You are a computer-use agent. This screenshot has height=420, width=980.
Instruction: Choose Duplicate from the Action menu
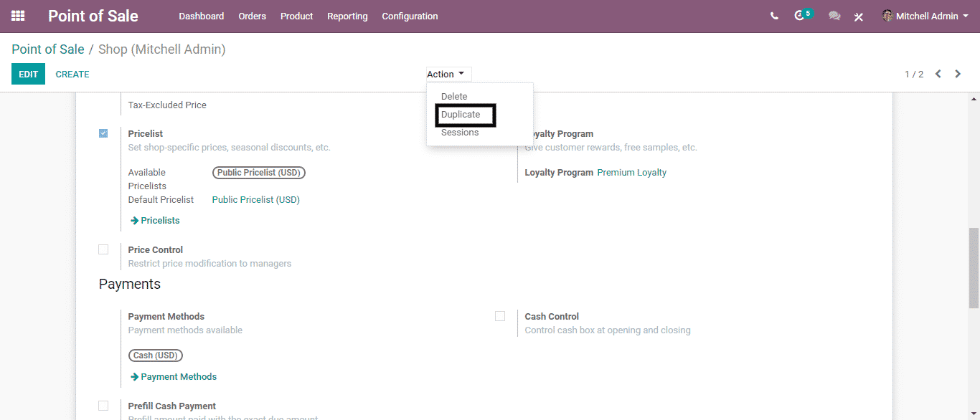(461, 115)
